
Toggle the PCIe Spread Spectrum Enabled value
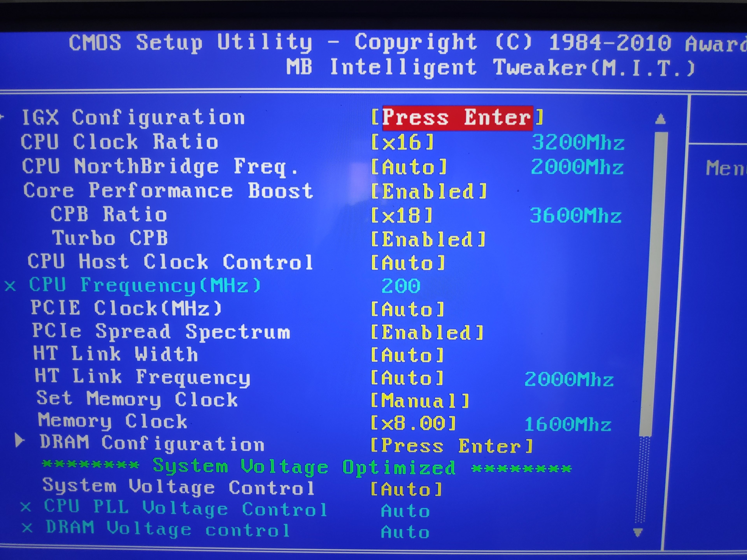click(427, 332)
